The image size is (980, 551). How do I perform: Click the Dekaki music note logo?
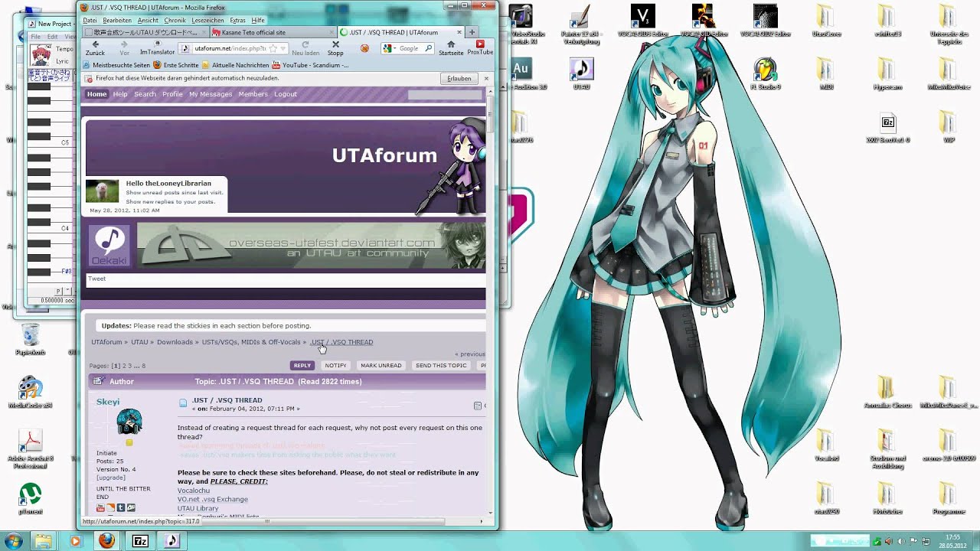click(109, 245)
